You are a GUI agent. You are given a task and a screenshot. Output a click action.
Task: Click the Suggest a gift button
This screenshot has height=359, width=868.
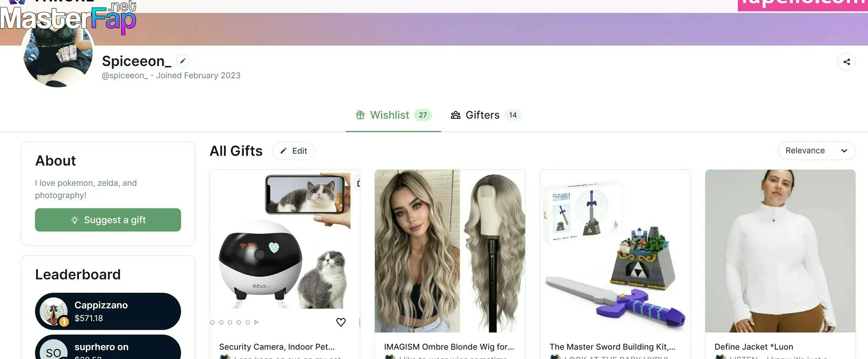click(108, 220)
